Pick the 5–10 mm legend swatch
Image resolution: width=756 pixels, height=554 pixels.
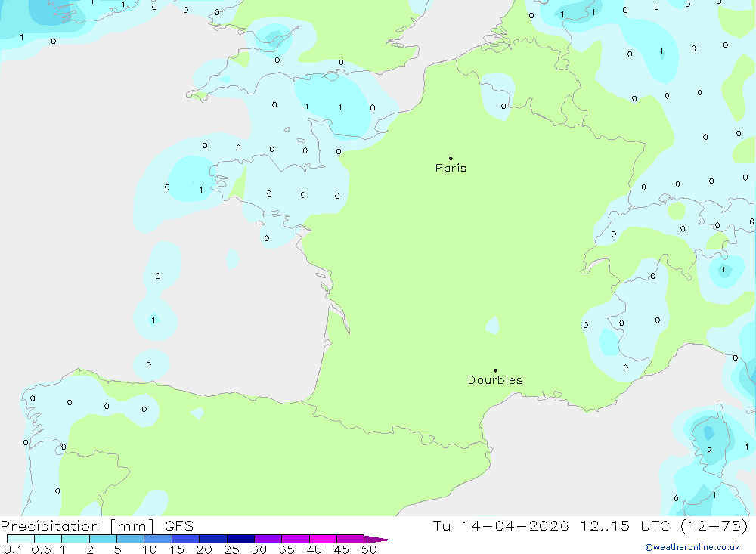point(131,539)
